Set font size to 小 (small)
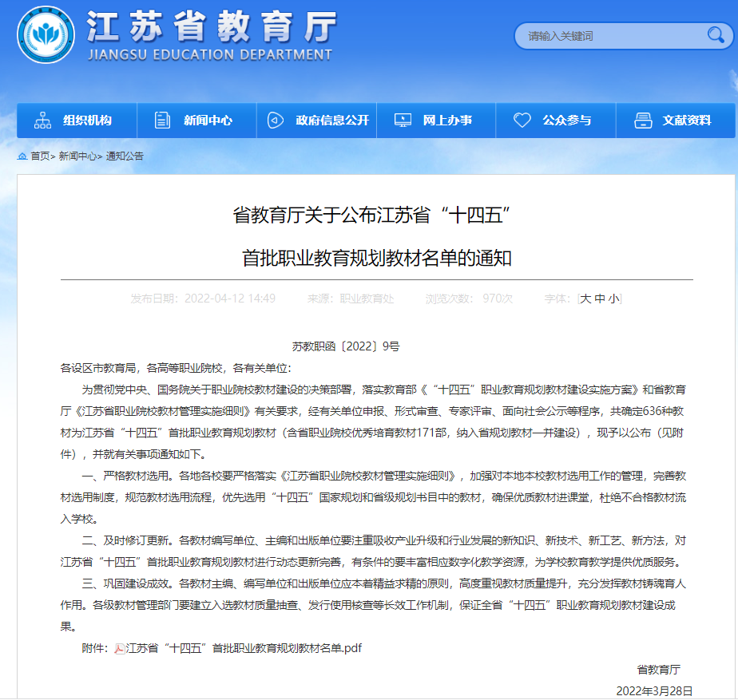Viewport: 738px width, 700px height. click(613, 299)
